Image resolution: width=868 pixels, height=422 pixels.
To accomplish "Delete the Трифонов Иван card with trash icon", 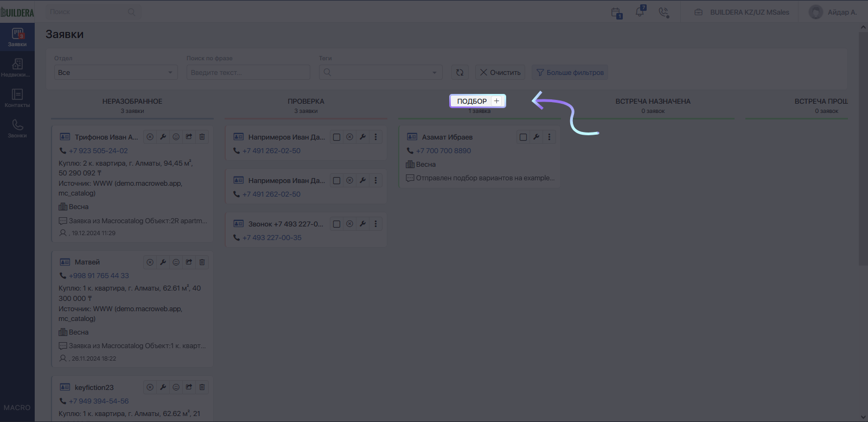I will 202,137.
